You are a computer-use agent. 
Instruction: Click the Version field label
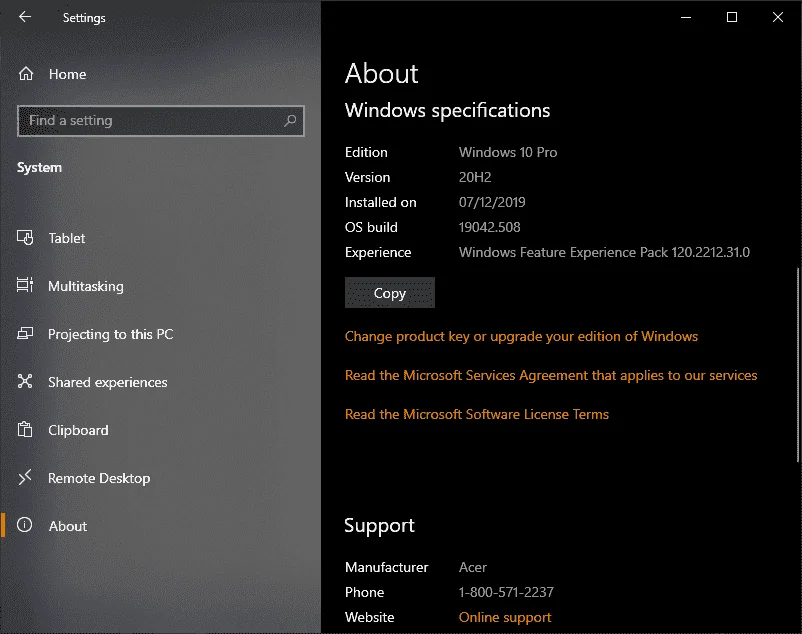(x=367, y=177)
